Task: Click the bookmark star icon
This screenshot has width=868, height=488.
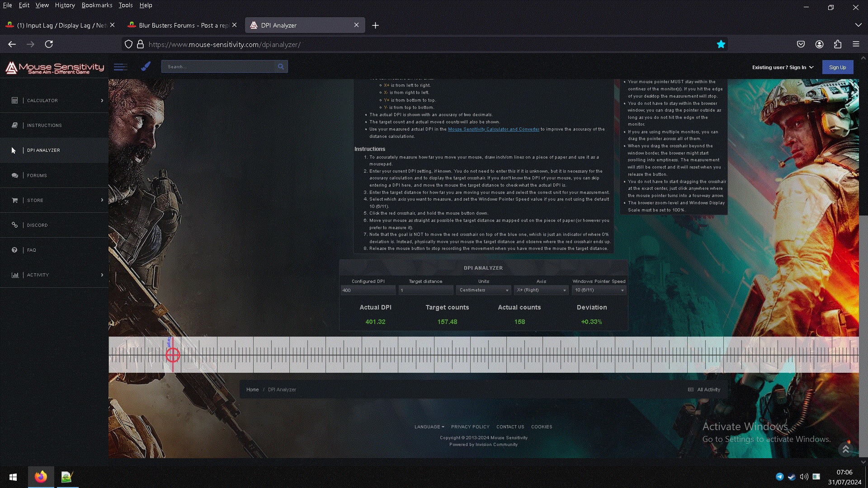Action: pos(721,44)
